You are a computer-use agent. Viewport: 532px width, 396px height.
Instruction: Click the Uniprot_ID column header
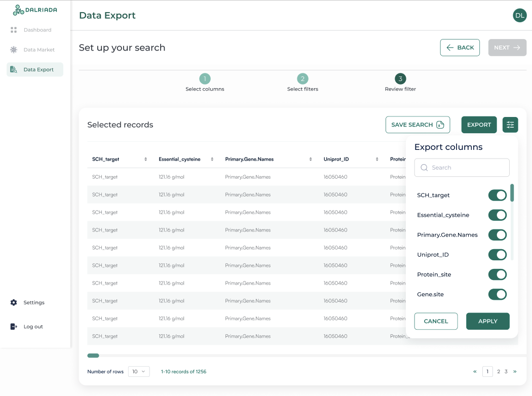coord(336,159)
